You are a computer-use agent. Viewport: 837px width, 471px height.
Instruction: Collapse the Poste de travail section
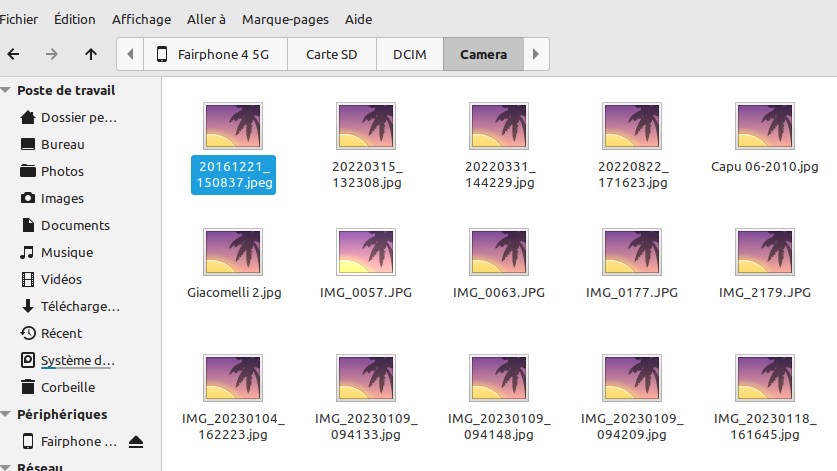click(x=6, y=90)
